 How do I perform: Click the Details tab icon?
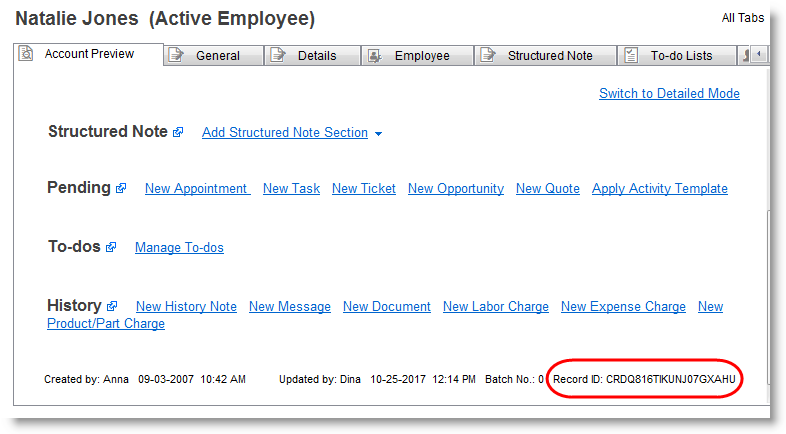coord(279,56)
